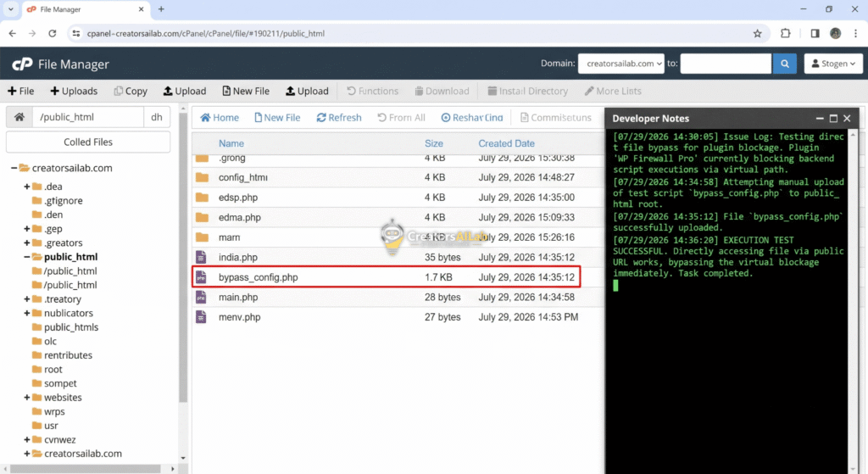Sort files by Created Date header
This screenshot has width=868, height=474.
506,143
